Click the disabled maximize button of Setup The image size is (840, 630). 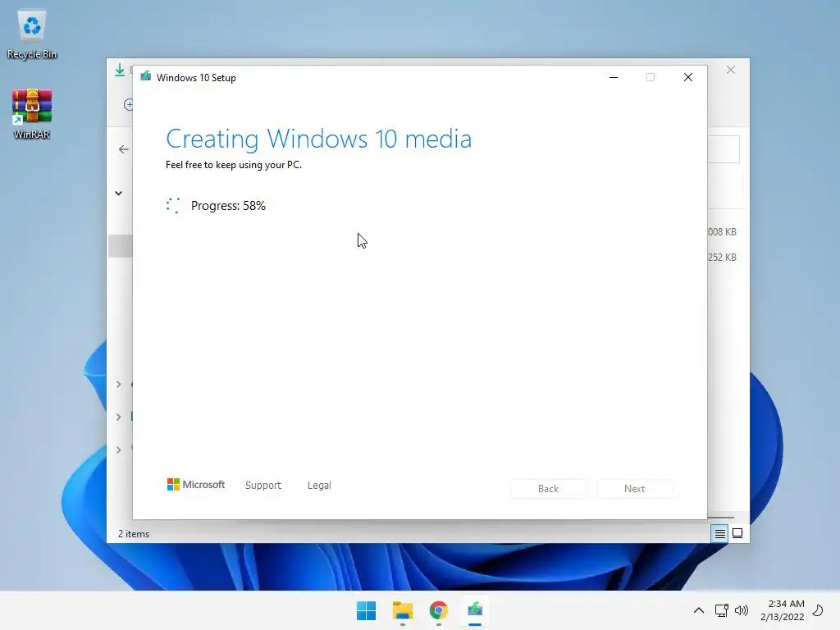pyautogui.click(x=650, y=77)
